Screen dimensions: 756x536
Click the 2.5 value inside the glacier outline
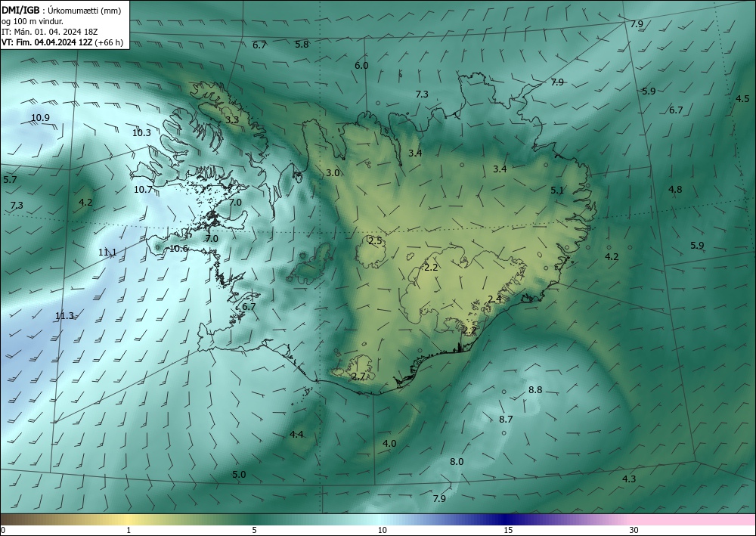(x=375, y=241)
